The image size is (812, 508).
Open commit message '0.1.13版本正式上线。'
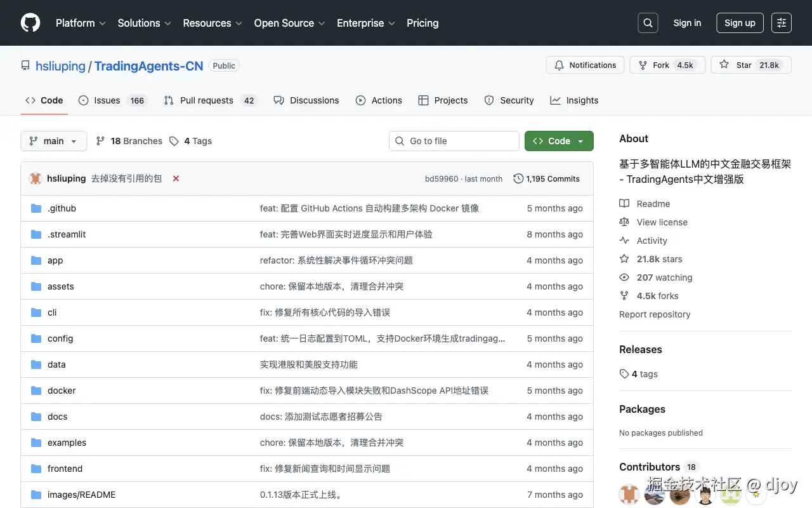click(302, 495)
